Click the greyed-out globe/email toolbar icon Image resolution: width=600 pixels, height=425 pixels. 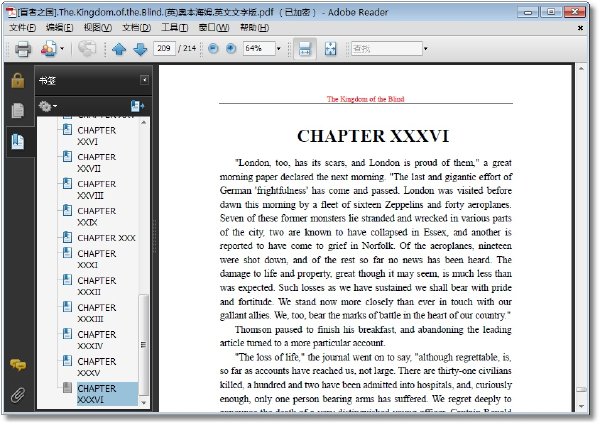(87, 49)
